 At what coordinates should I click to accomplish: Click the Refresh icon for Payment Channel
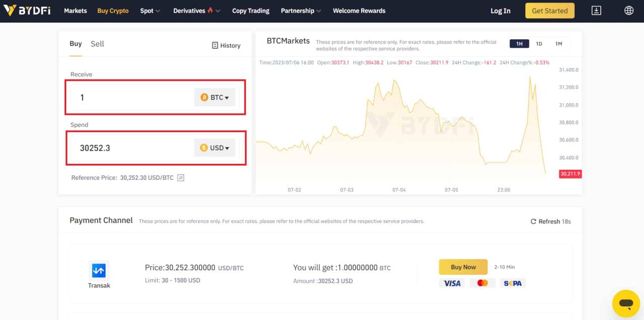tap(533, 221)
